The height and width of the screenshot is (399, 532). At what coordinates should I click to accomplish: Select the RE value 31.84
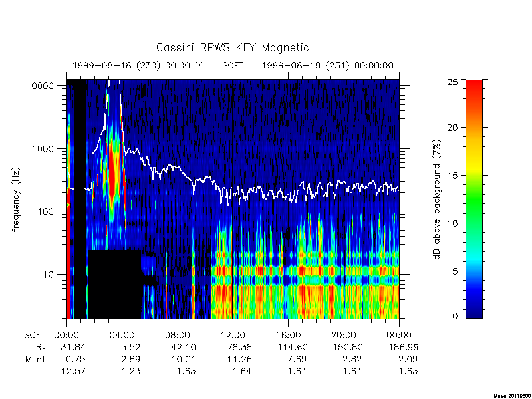coord(73,347)
